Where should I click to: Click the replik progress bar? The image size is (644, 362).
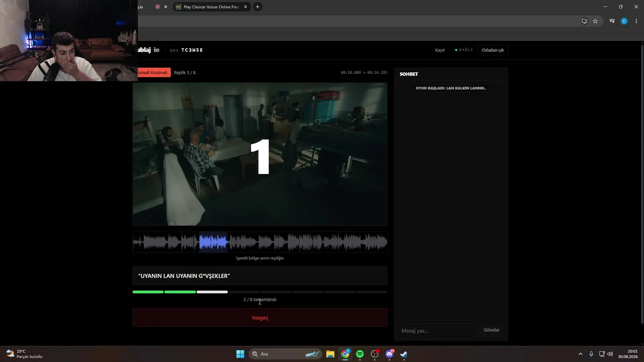(x=260, y=292)
